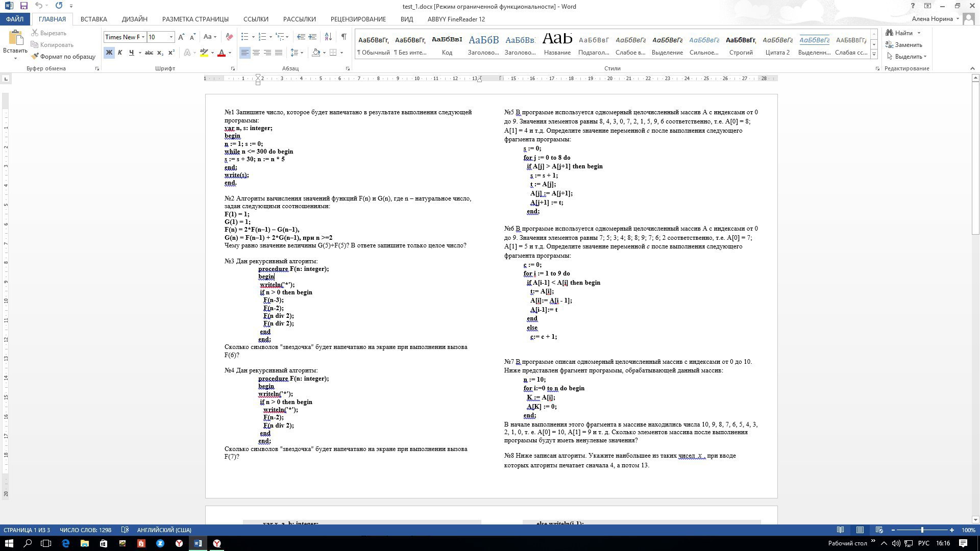
Task: Toggle show paragraph marks
Action: pyautogui.click(x=344, y=37)
